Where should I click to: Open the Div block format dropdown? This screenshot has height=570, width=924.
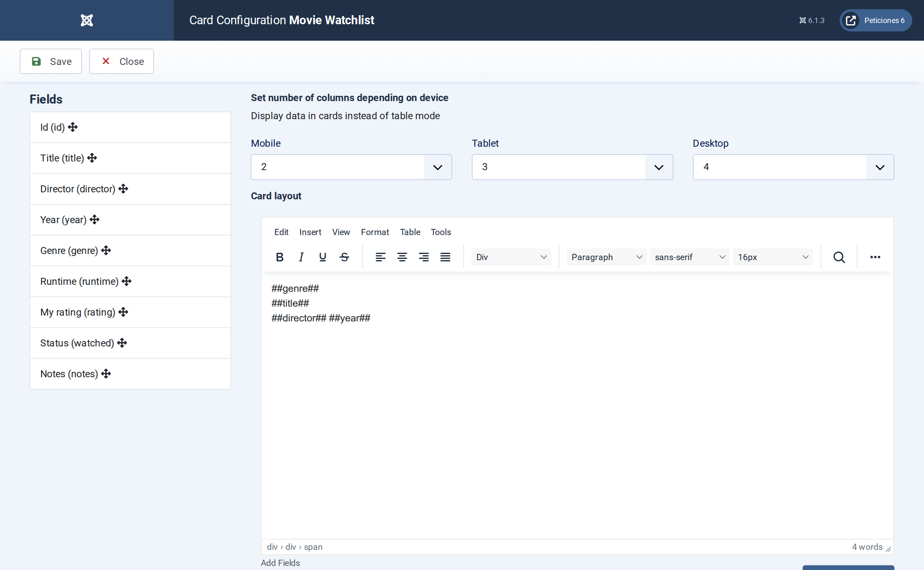[511, 257]
